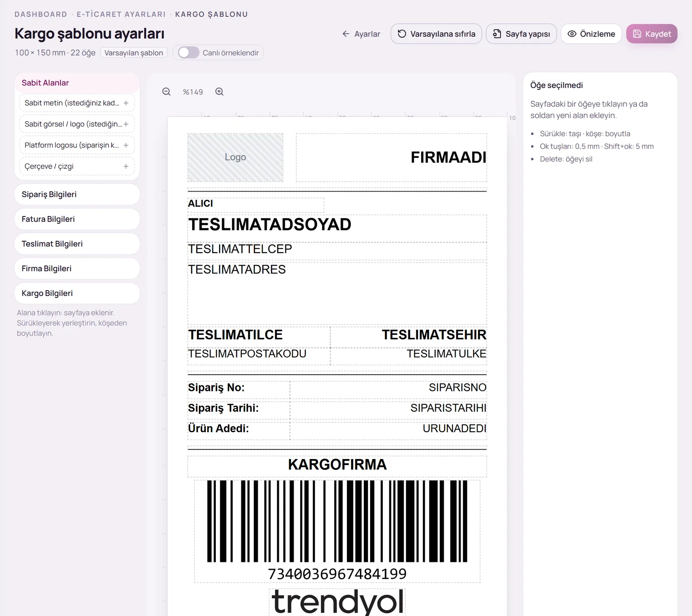Expand the Firma Bilgileri section

(x=77, y=268)
